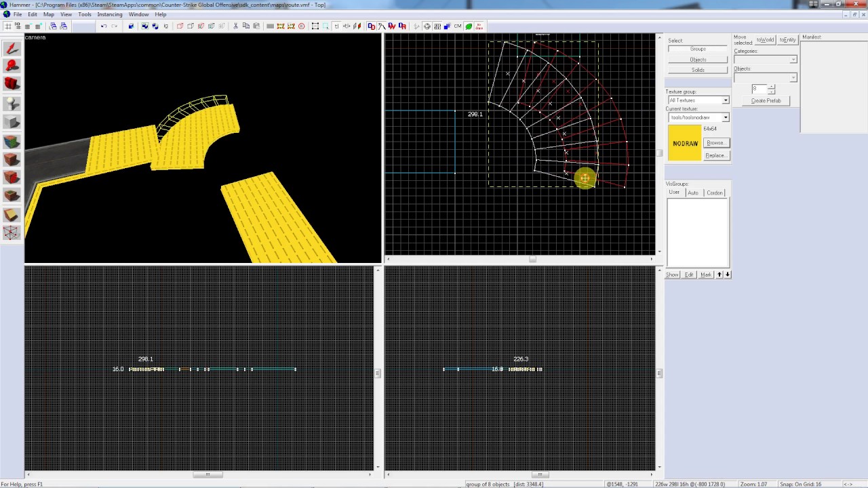The height and width of the screenshot is (488, 868).
Task: Toggle the Solids selection mode
Action: coord(698,70)
